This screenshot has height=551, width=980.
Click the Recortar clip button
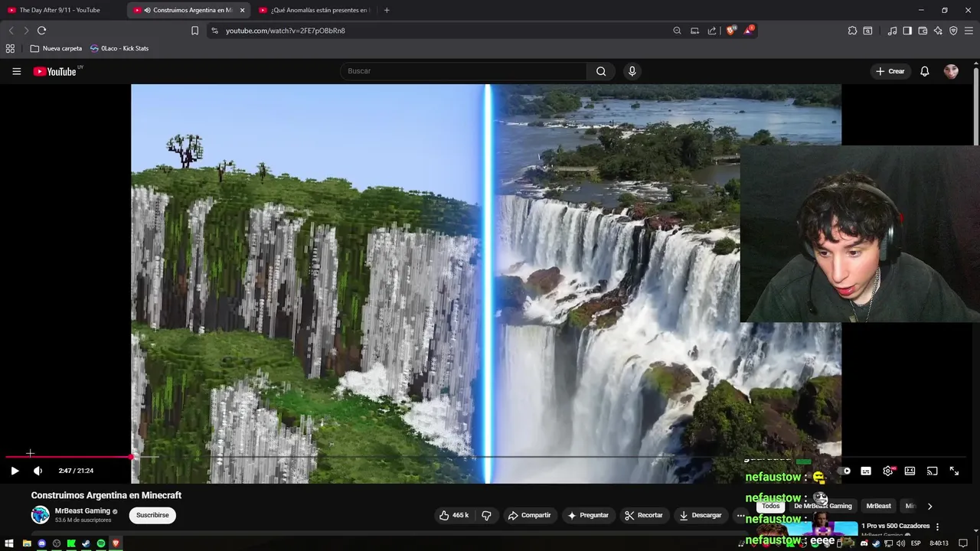tap(644, 515)
